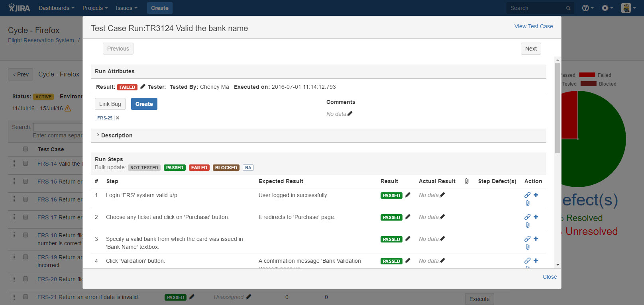Bulk update all steps to PASSED
The image size is (644, 305).
point(175,168)
